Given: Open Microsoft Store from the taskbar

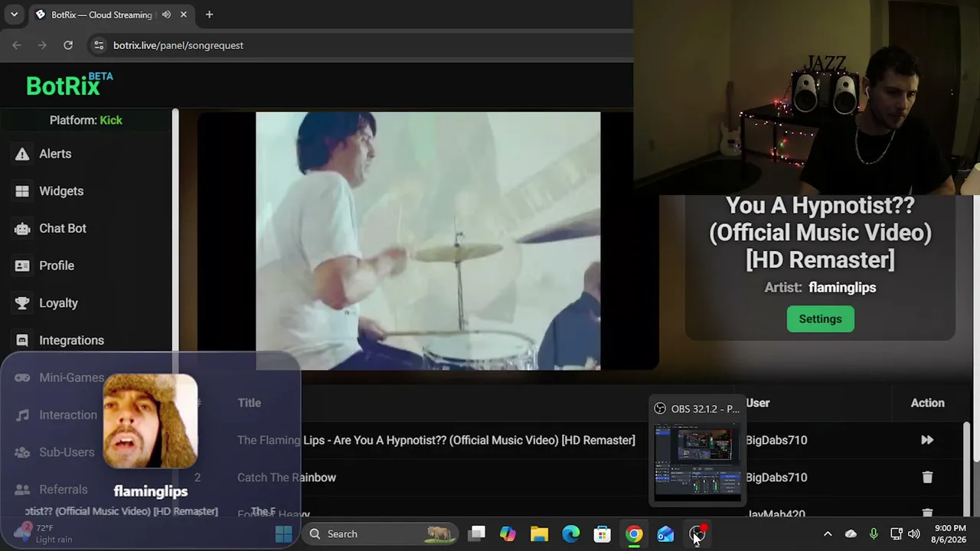Looking at the screenshot, I should point(603,534).
